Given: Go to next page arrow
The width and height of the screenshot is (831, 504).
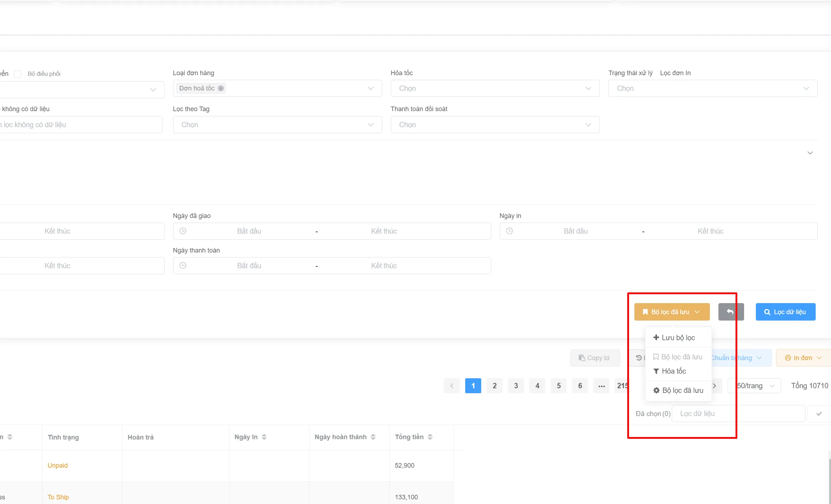Looking at the screenshot, I should click(x=715, y=386).
